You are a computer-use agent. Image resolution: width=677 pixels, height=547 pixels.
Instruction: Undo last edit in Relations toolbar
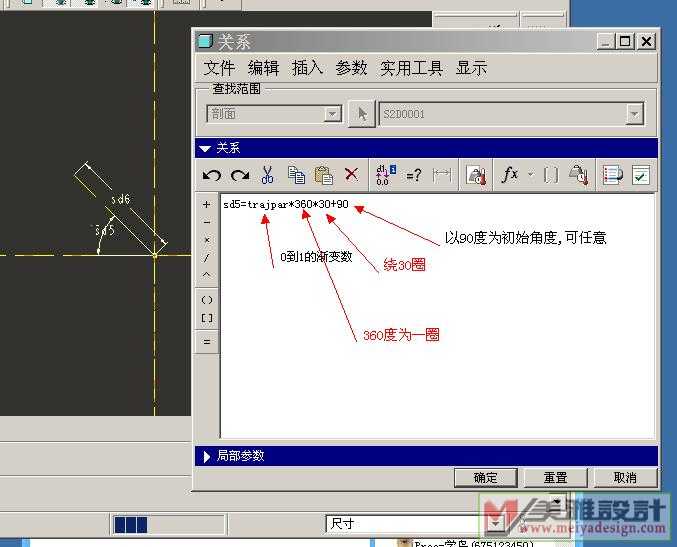point(212,175)
